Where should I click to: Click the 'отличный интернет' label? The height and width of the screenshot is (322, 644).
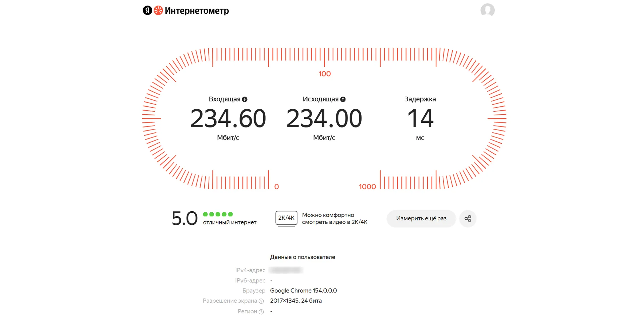click(x=230, y=222)
